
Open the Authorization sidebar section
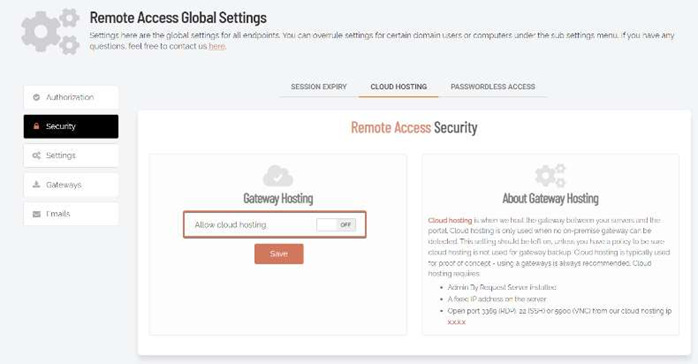71,97
